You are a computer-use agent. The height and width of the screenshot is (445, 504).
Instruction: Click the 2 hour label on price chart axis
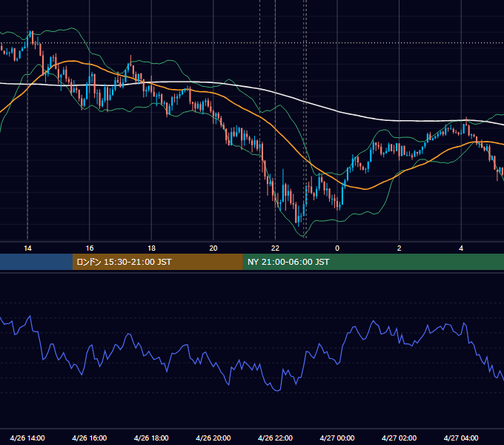coord(399,248)
